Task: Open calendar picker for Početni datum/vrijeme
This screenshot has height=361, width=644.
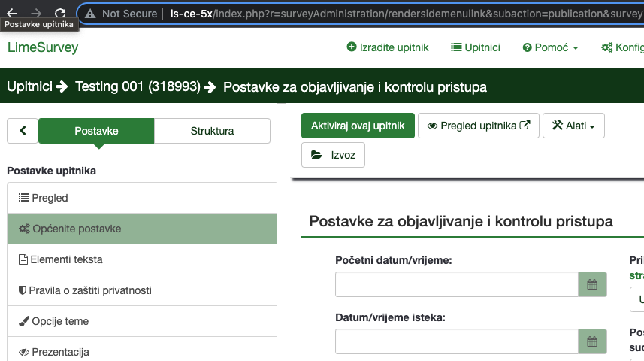Action: (x=591, y=285)
